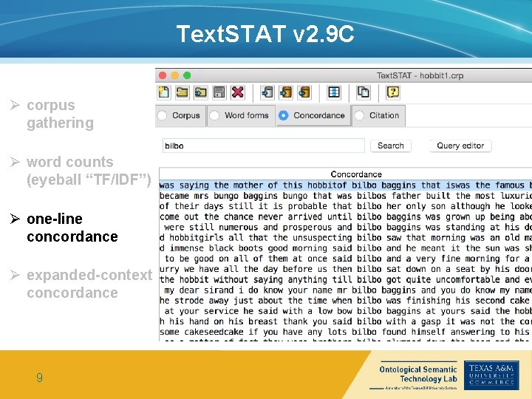Click the 'expanded-context concordance' bullet text

point(89,284)
